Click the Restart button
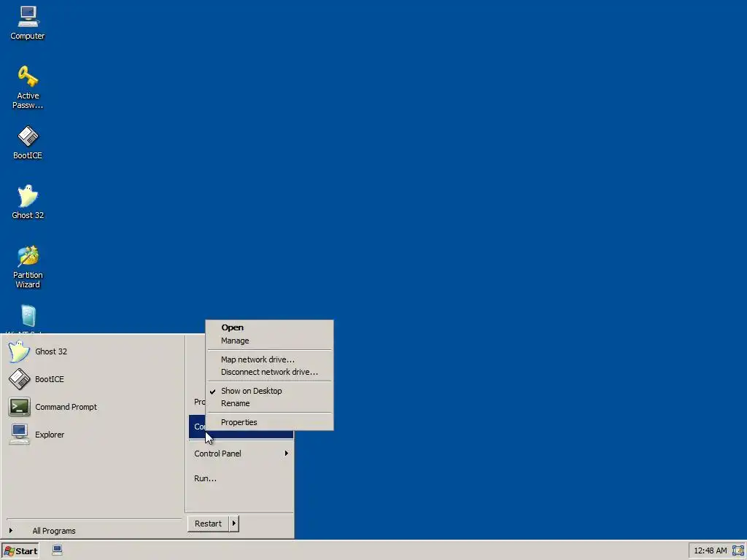Screen dimensions: 747x560 (208, 524)
